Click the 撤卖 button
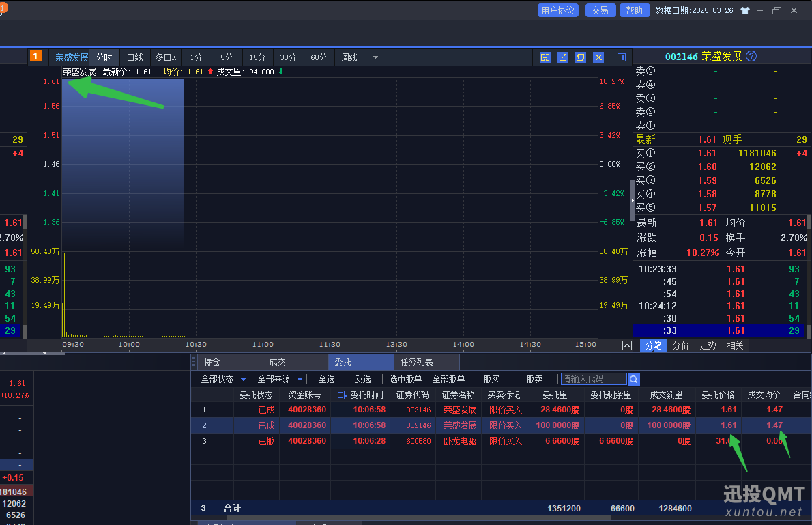This screenshot has height=525, width=812. tap(534, 380)
